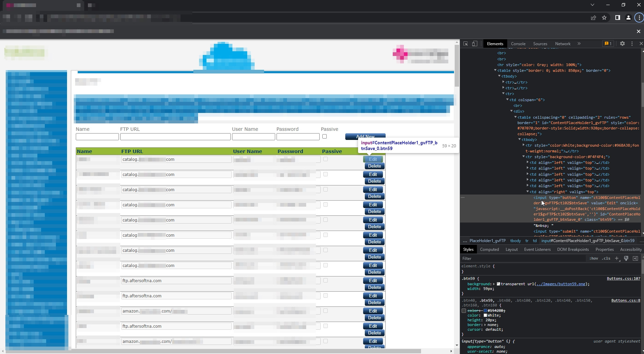Open the Chrome three-dot main menu
This screenshot has width=644, height=354.
[x=639, y=18]
